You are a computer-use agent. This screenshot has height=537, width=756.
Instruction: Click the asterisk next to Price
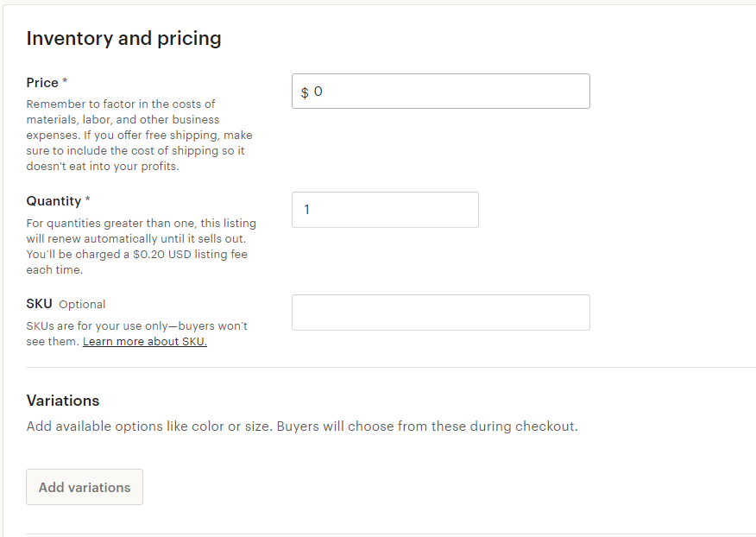coord(65,82)
